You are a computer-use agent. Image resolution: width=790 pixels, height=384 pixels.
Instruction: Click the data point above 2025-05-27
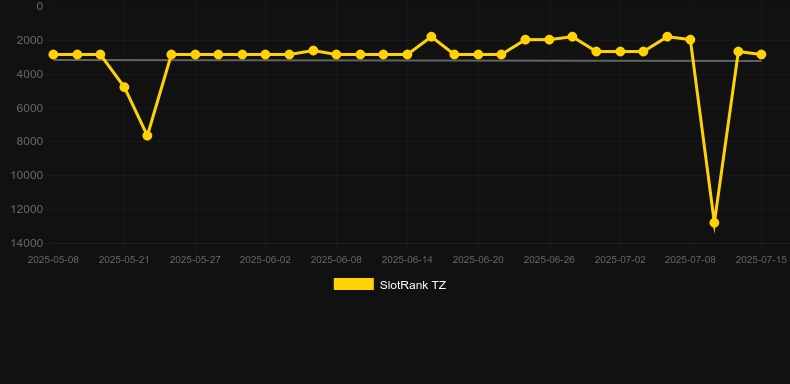click(x=195, y=54)
